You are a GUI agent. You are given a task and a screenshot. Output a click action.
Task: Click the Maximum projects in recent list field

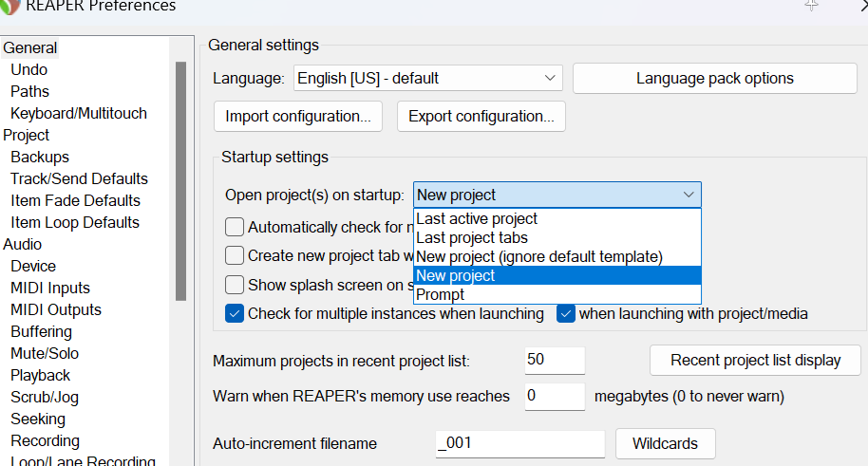(555, 361)
